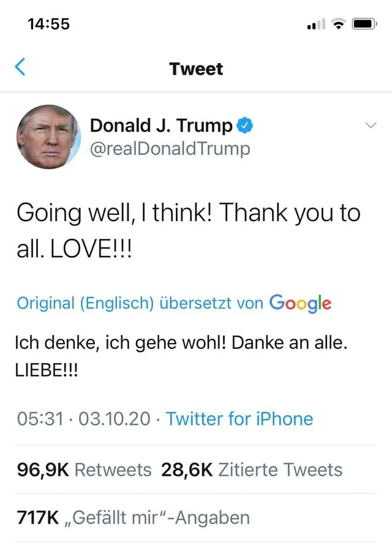
Task: Tap "Original (Englisch) übersetzt von" link
Action: coord(140,303)
